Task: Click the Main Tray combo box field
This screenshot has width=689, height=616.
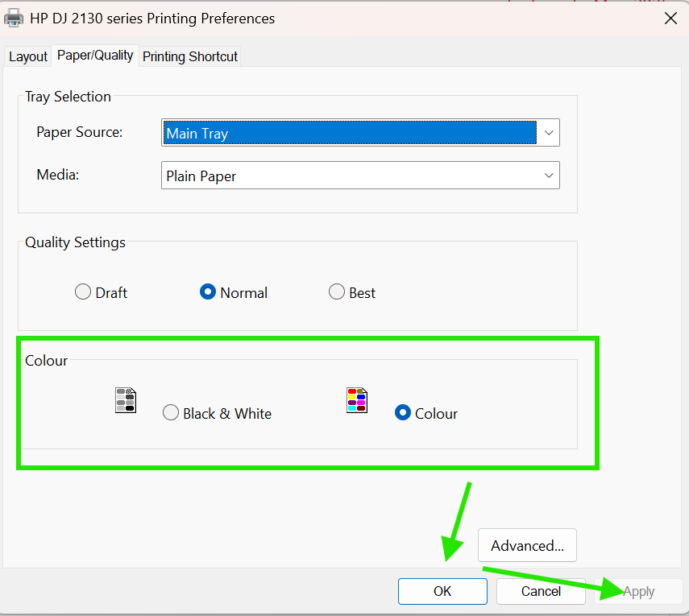Action: 360,133
